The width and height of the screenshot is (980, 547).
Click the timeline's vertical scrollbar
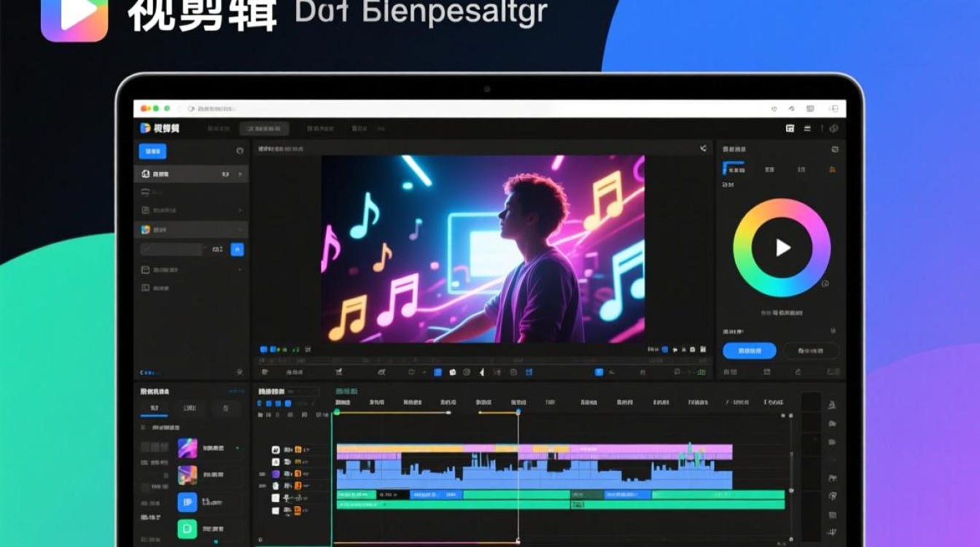[x=791, y=478]
